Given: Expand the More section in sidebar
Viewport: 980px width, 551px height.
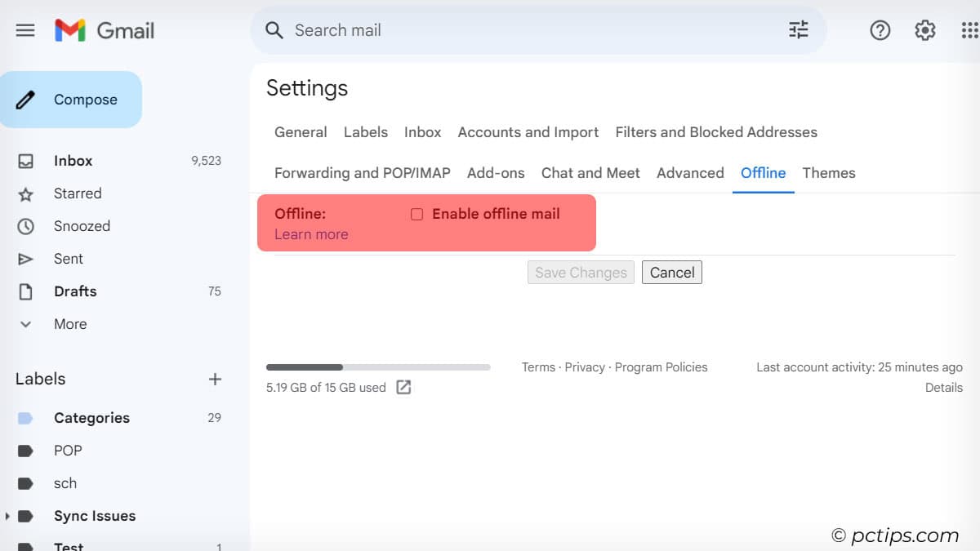Looking at the screenshot, I should 69,324.
